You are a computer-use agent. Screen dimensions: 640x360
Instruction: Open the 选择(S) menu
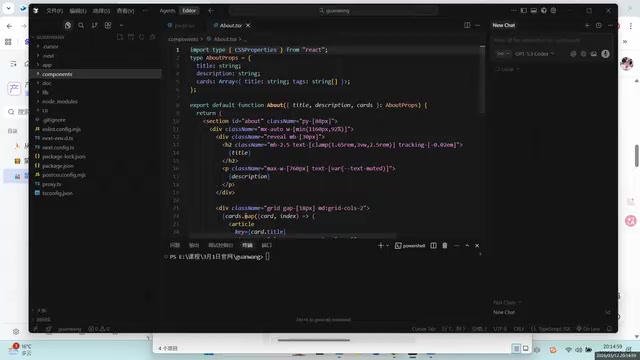[101, 11]
